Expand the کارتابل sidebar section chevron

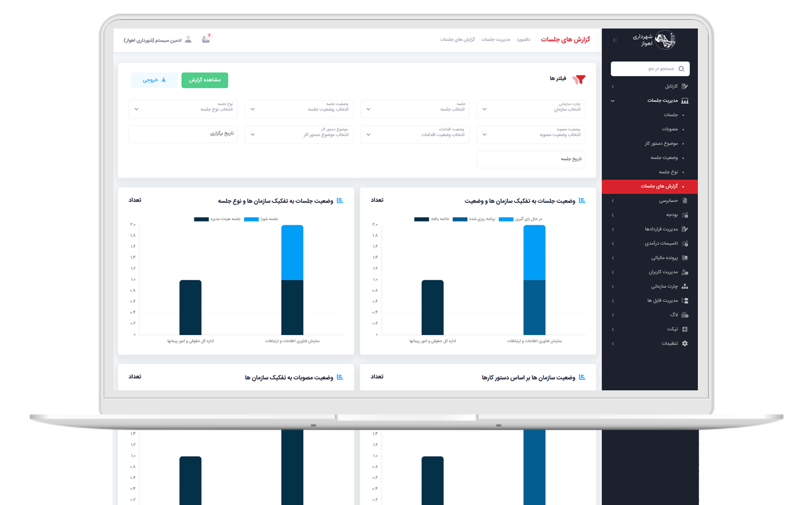613,87
